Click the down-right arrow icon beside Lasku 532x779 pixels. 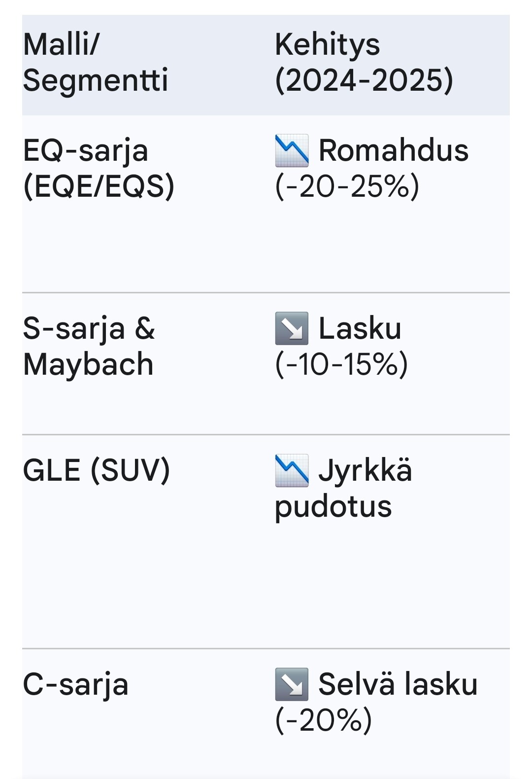(292, 328)
